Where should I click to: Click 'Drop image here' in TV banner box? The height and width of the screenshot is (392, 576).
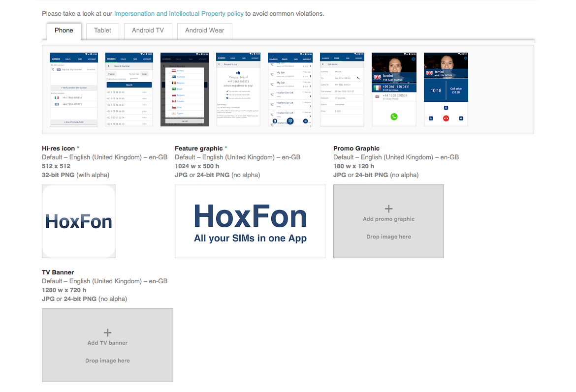click(108, 361)
